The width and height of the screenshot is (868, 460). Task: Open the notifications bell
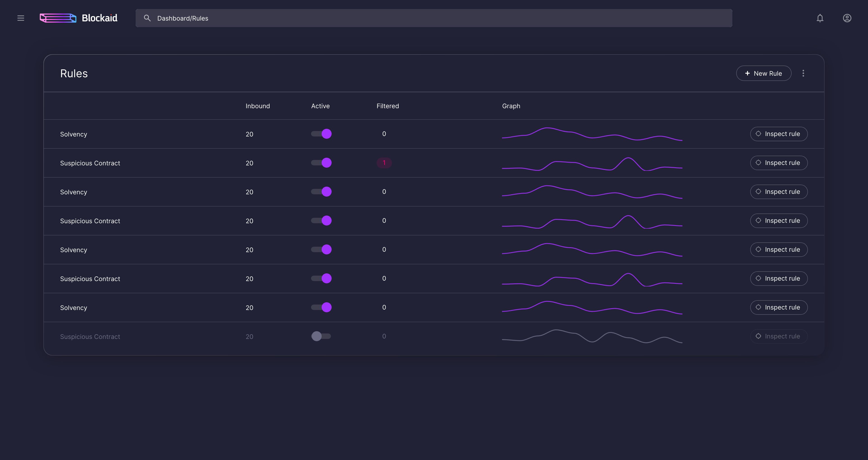pos(820,18)
